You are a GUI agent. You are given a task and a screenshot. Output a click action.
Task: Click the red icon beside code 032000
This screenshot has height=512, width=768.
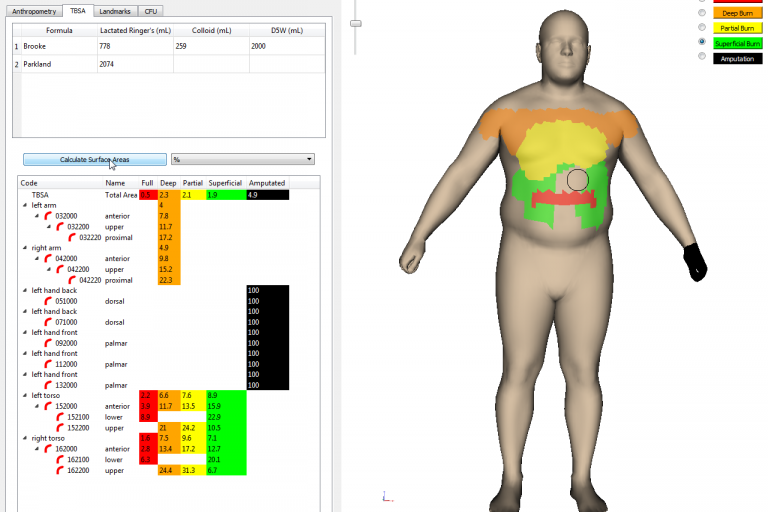click(x=48, y=216)
